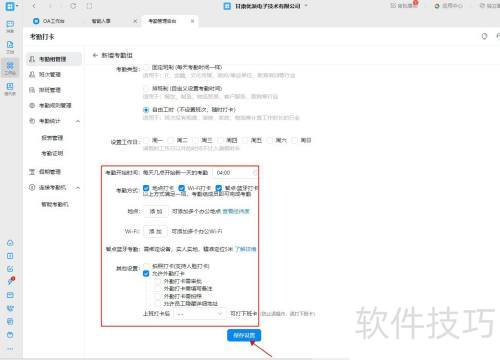500x360 pixels.
Task: Select the 排班制 radio option
Action: click(146, 89)
